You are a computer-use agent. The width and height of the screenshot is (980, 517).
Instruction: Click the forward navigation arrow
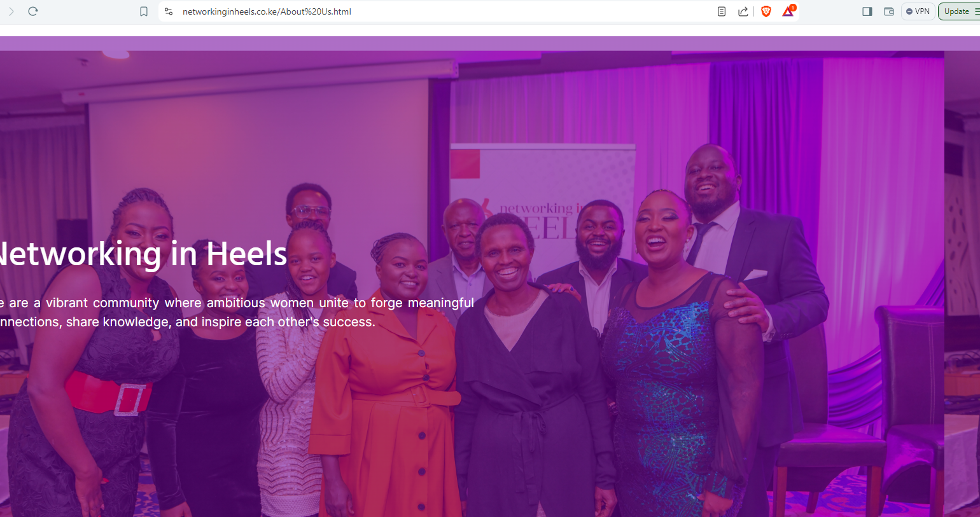click(x=11, y=11)
